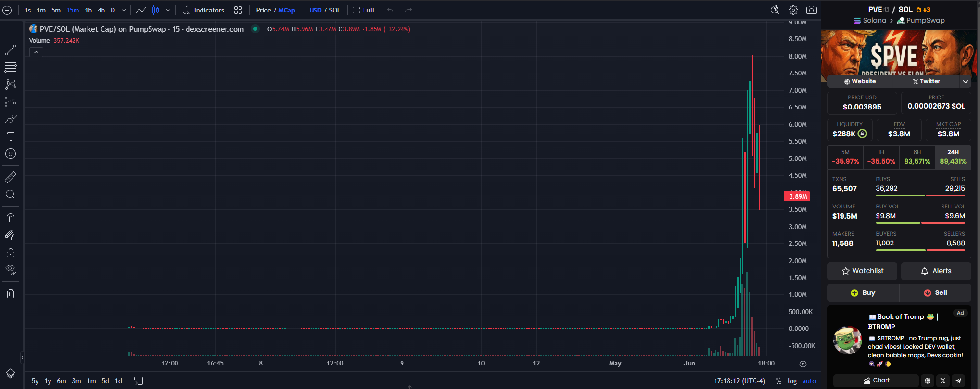
Task: Select the 4h timeframe
Action: click(101, 10)
